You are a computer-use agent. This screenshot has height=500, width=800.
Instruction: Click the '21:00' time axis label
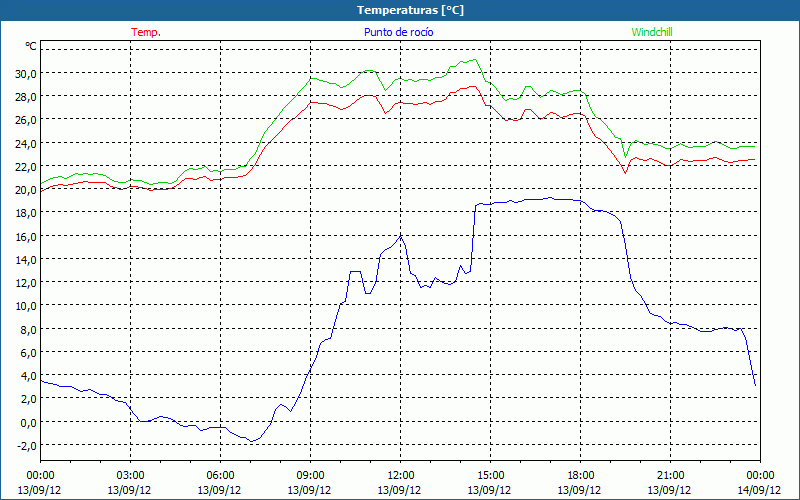point(670,476)
